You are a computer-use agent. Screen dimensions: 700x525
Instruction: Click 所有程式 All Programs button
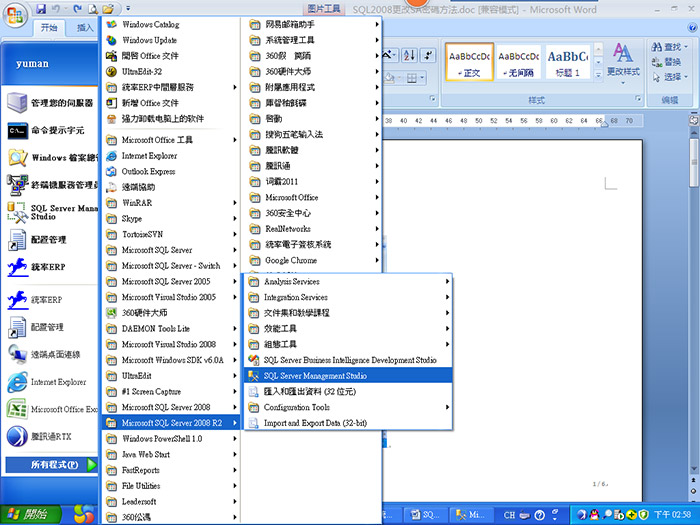[51, 465]
